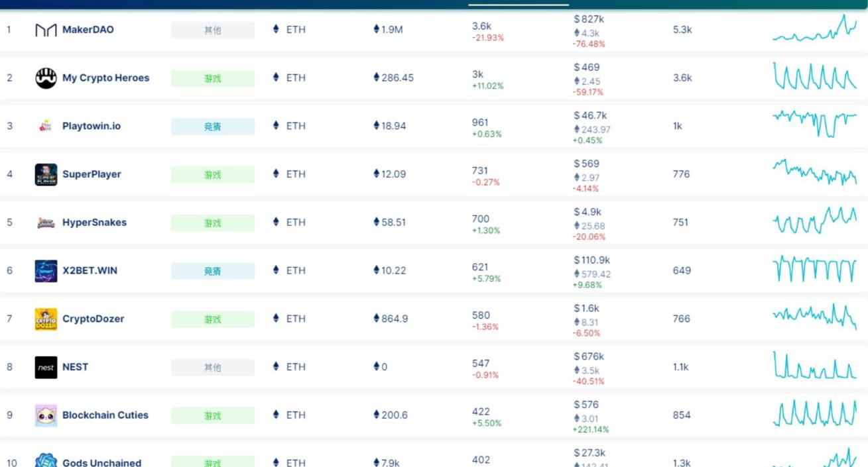Image resolution: width=868 pixels, height=467 pixels.
Task: Go to the CryptoDozer name link
Action: pyautogui.click(x=93, y=319)
